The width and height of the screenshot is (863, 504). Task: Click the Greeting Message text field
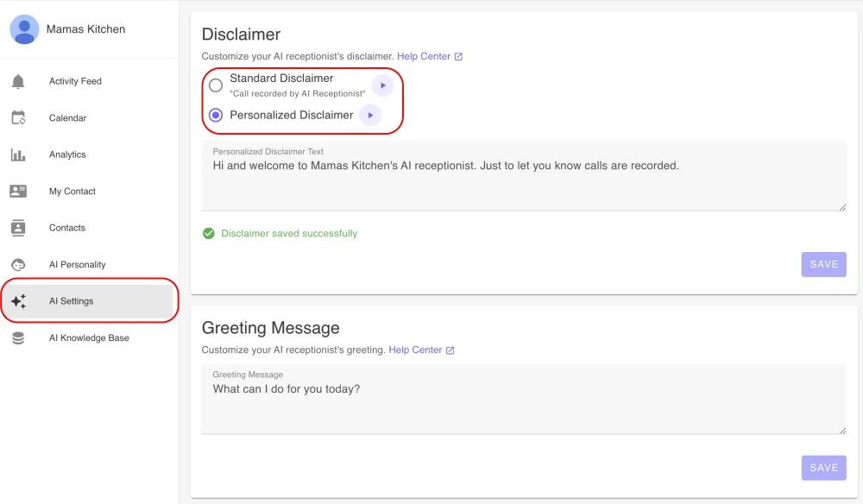tap(524, 397)
